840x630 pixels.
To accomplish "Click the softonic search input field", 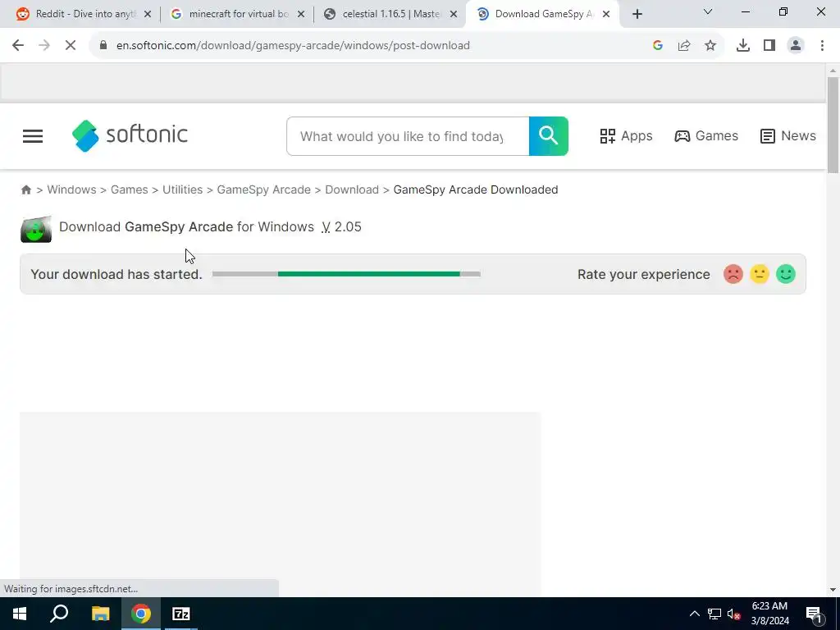I will pyautogui.click(x=408, y=136).
